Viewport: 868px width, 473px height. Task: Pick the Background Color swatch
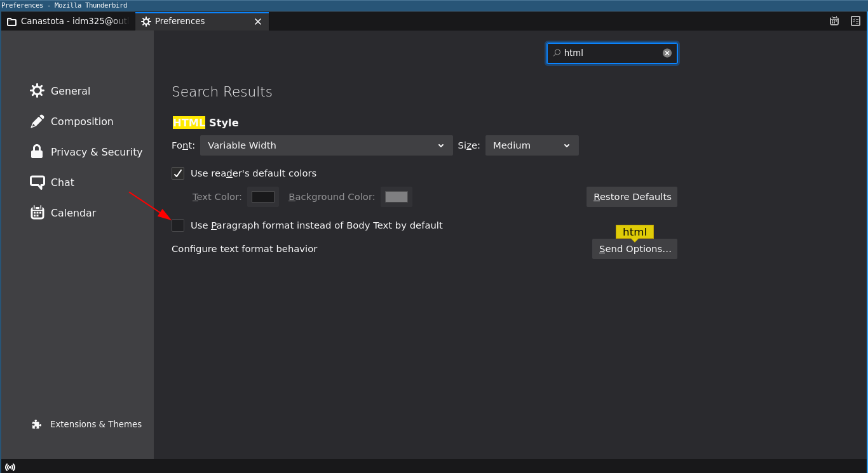397,197
